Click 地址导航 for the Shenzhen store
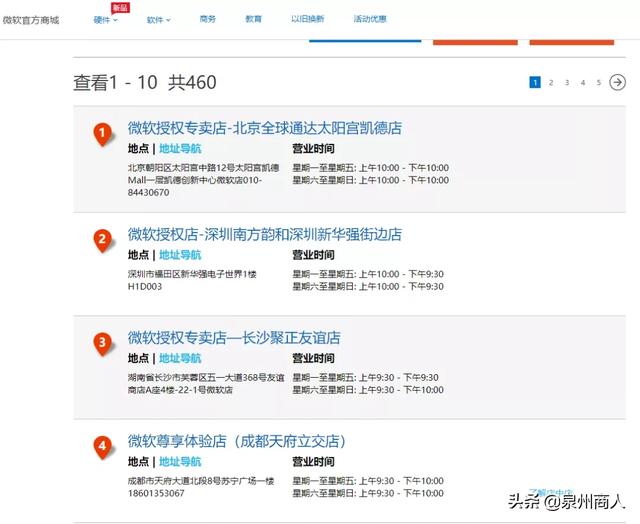Image resolution: width=640 pixels, height=524 pixels. (180, 255)
